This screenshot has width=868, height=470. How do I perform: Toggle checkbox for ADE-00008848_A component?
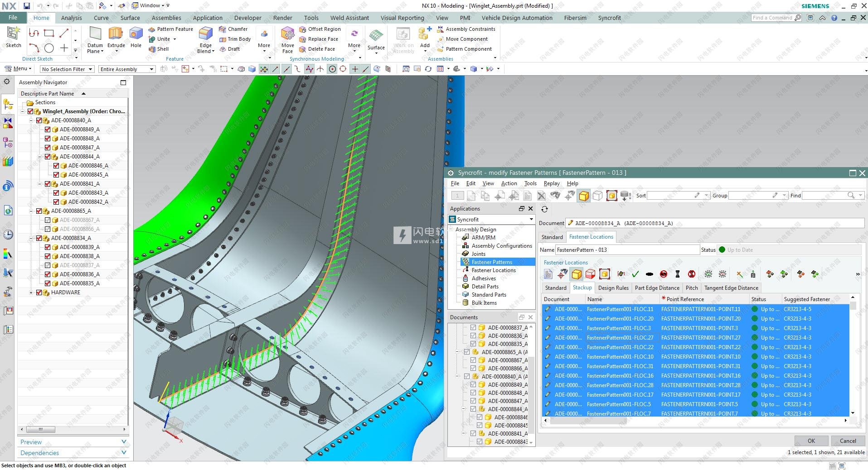click(48, 139)
